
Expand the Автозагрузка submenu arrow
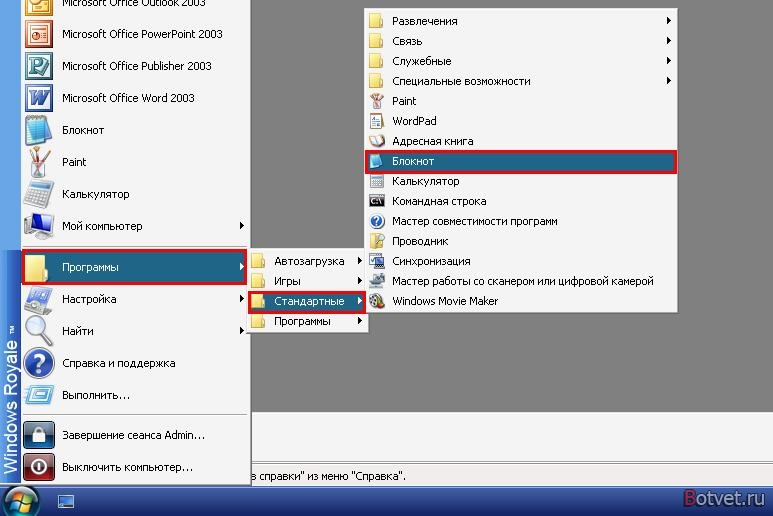[x=360, y=261]
